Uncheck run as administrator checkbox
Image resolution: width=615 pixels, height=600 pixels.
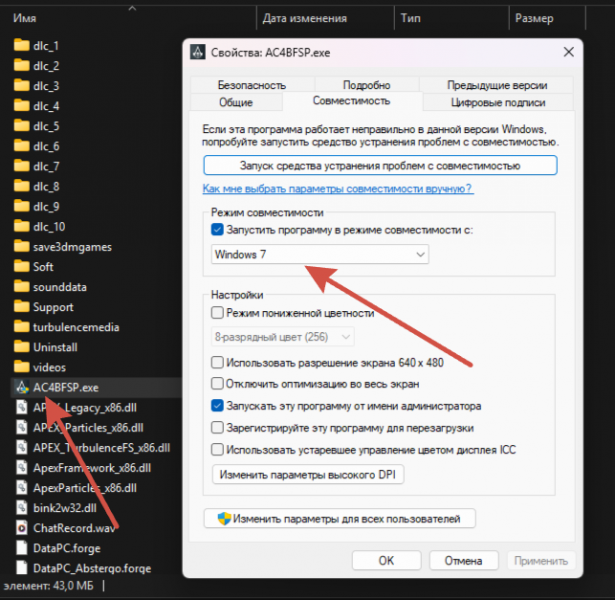point(217,405)
